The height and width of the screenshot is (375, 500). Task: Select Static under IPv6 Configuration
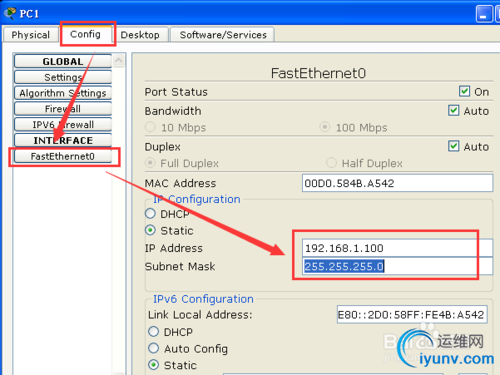click(x=153, y=365)
